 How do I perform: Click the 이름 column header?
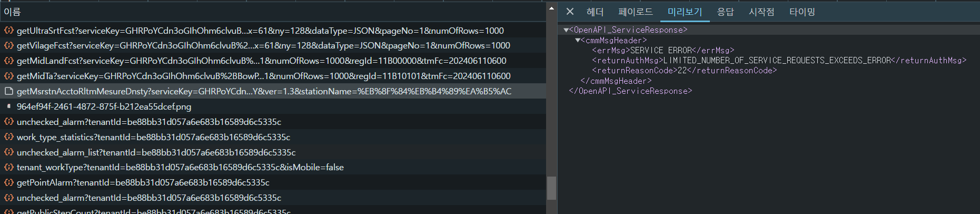tap(12, 12)
